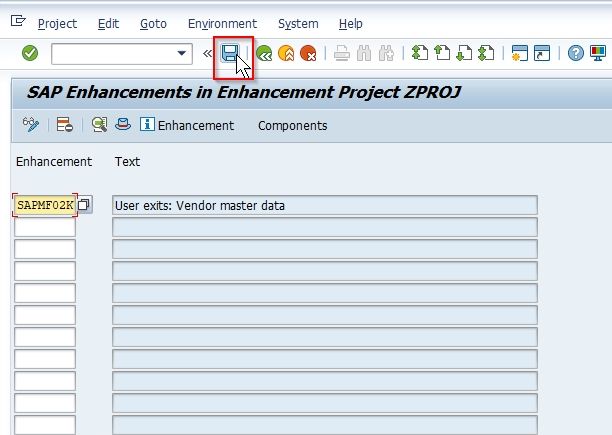The image size is (612, 435).
Task: Click the empty enhancement field below SAPMF02K
Action: pos(45,227)
